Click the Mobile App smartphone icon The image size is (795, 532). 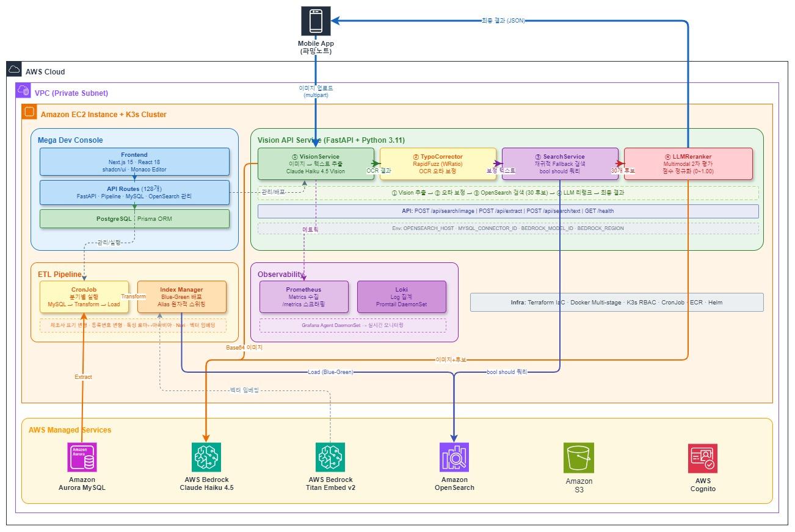315,20
